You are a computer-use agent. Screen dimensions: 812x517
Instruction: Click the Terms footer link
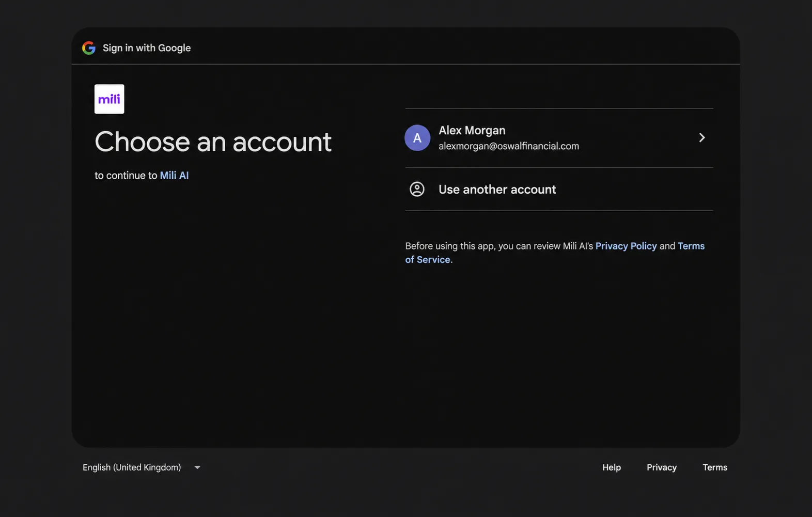(x=715, y=467)
